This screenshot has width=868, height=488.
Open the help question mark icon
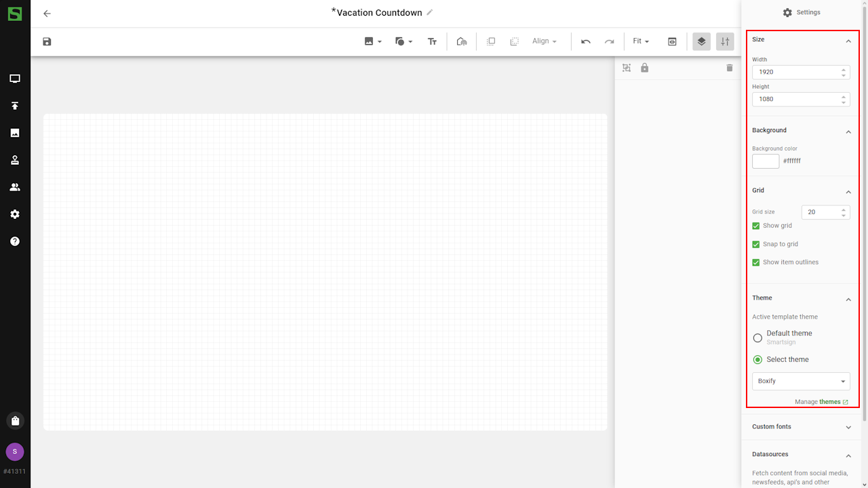click(15, 241)
